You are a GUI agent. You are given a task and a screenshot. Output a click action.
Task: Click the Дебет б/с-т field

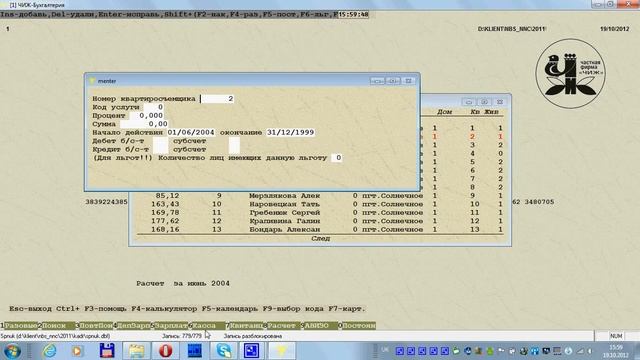pyautogui.click(x=160, y=141)
